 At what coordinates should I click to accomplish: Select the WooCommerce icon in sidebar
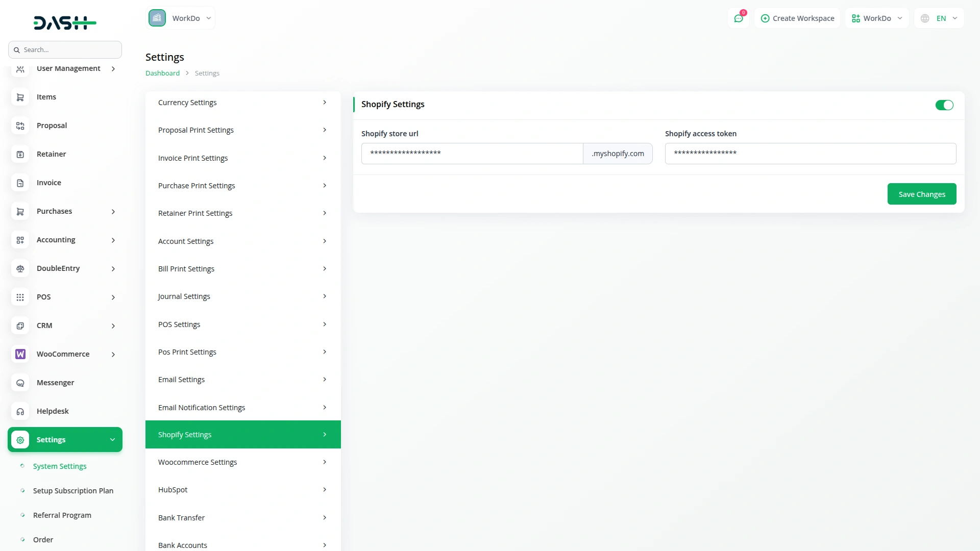point(20,354)
